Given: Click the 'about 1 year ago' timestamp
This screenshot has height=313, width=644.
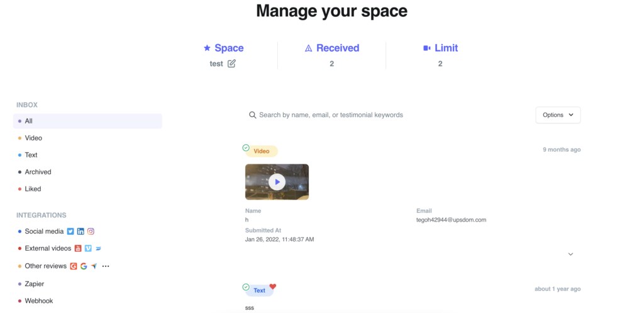Looking at the screenshot, I should click(x=558, y=288).
